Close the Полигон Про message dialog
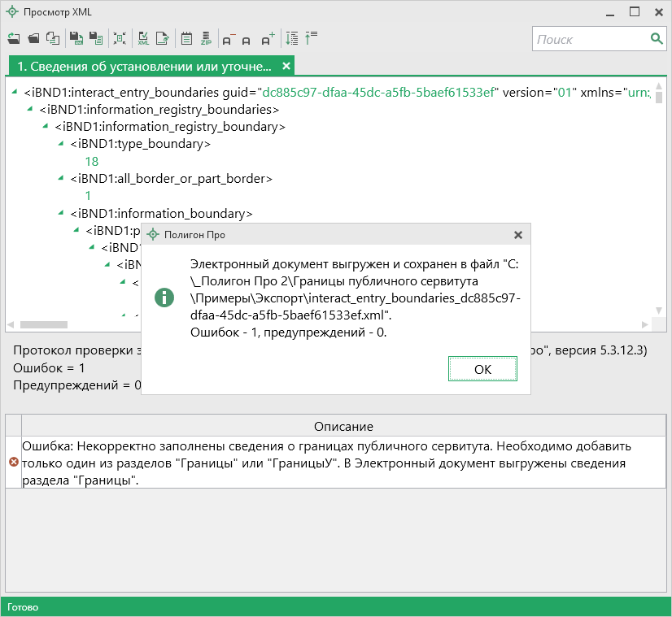This screenshot has height=617, width=672. pos(517,235)
